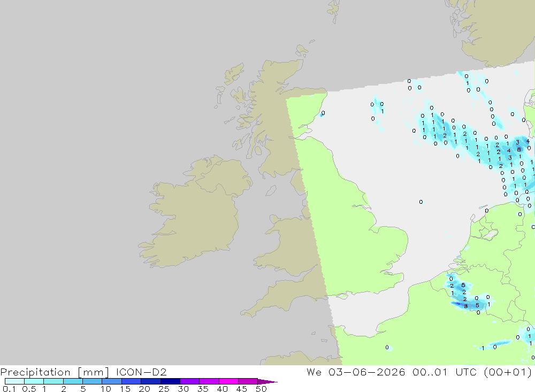Click the 2–5 mm legend color swatch
The image size is (535, 392).
click(73, 381)
